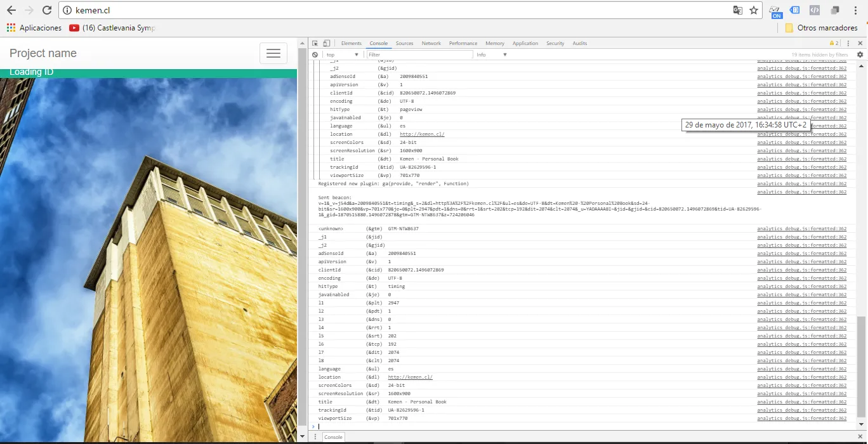Open DevTools three-dot customize menu

point(848,43)
